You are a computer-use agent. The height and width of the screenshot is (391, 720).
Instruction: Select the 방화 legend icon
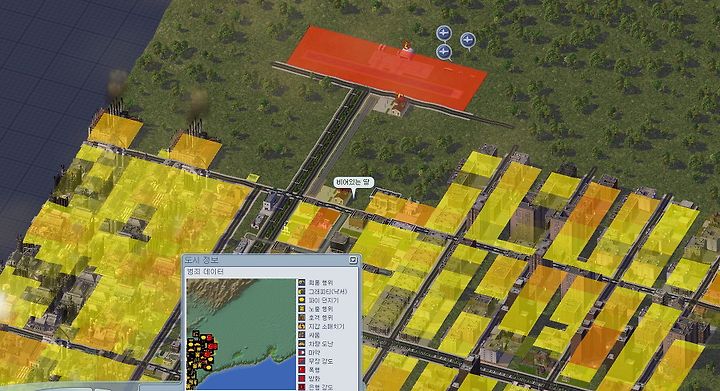pos(302,379)
